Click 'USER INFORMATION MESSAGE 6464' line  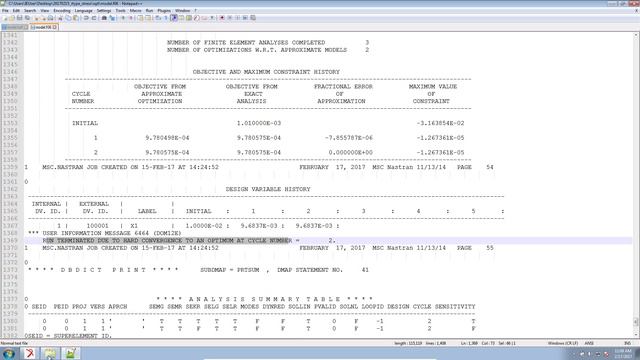point(104,233)
